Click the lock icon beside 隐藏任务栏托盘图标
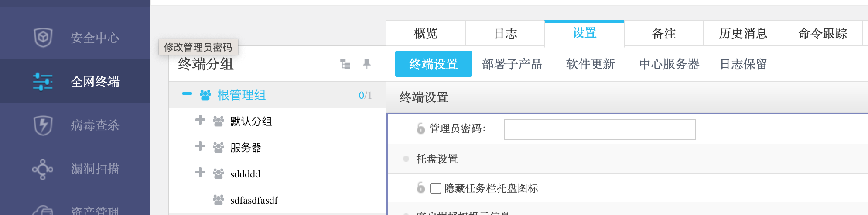Screen dimensions: 868x215 [x=420, y=188]
